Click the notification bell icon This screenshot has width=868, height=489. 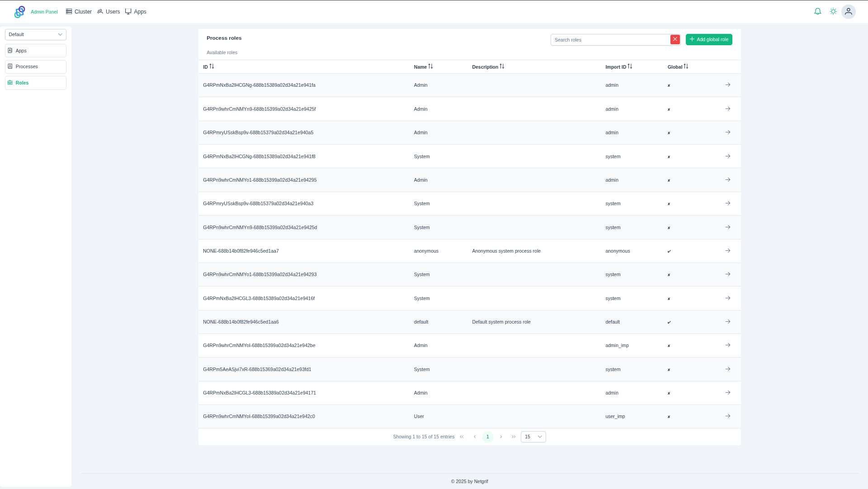coord(817,12)
